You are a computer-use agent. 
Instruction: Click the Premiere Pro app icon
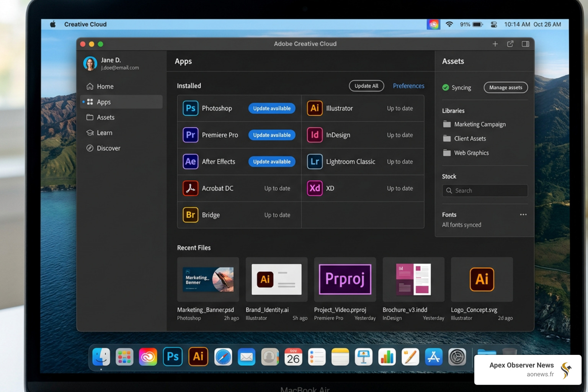pos(190,135)
